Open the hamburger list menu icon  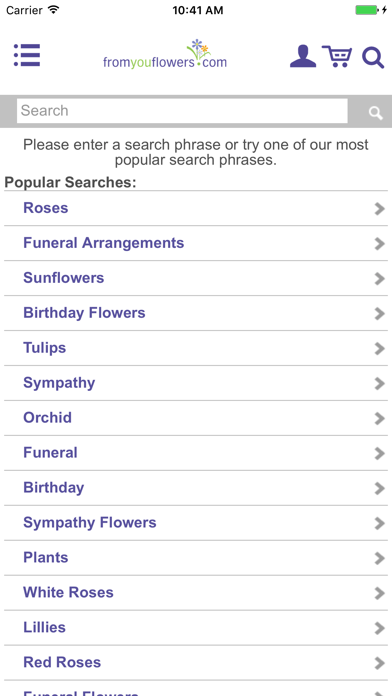click(27, 55)
